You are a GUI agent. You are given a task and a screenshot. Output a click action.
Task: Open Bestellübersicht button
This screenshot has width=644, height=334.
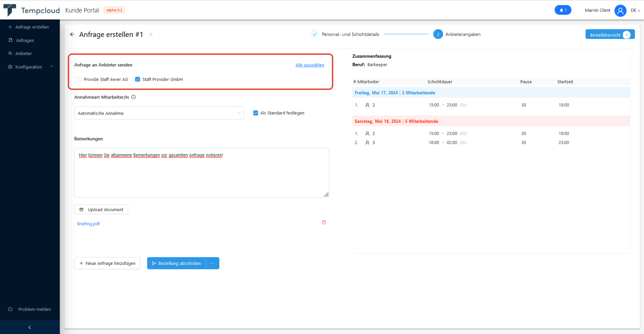[x=610, y=34]
